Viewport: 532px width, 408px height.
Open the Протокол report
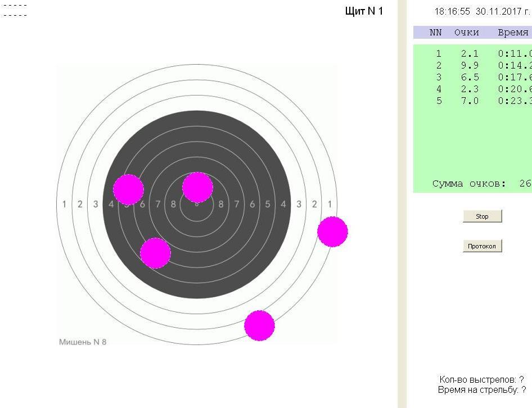[482, 246]
